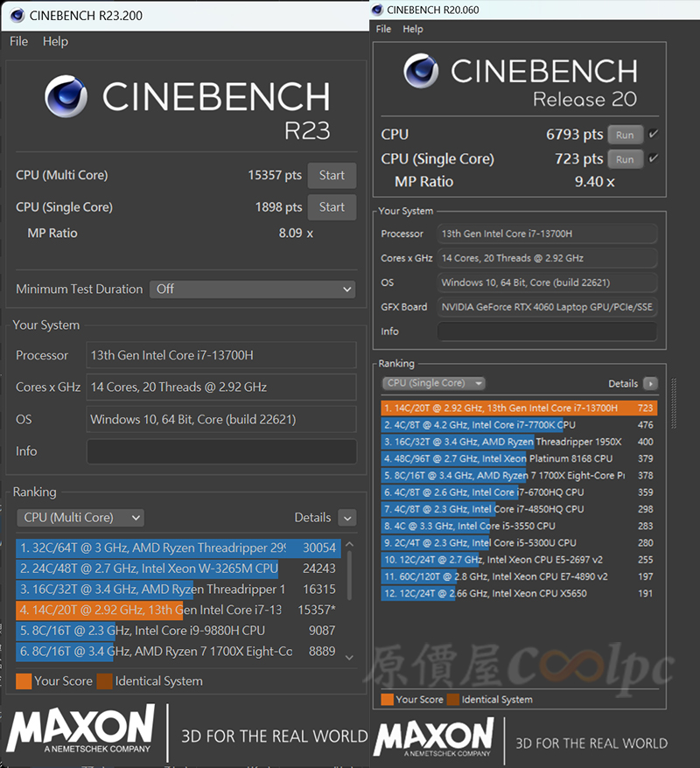700x768 pixels.
Task: Select R20 ranking row Xeon X5650
Action: point(519,593)
